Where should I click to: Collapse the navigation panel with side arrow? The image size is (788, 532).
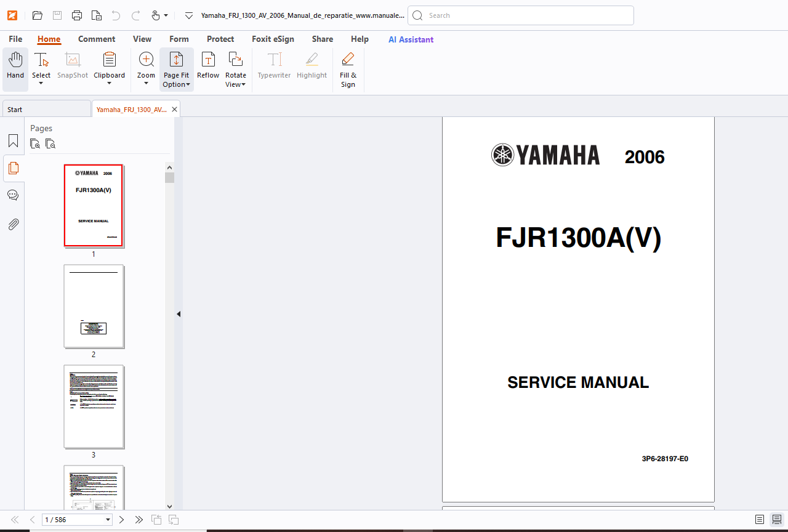[179, 314]
